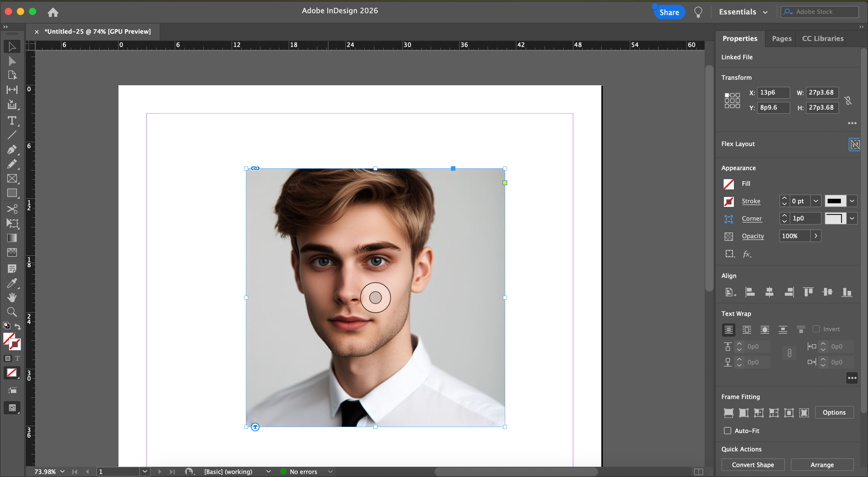Expand the stroke weight dropdown
868x477 pixels.
tap(815, 201)
